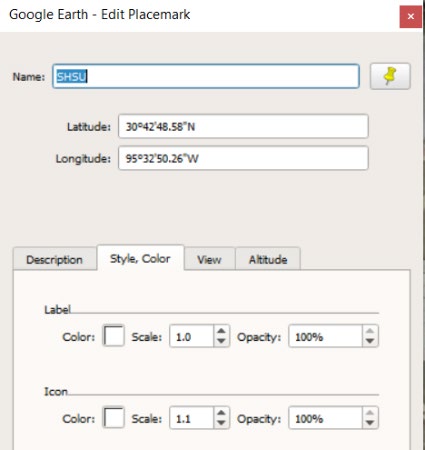The image size is (425, 450).
Task: Open the View tab
Action: [209, 259]
